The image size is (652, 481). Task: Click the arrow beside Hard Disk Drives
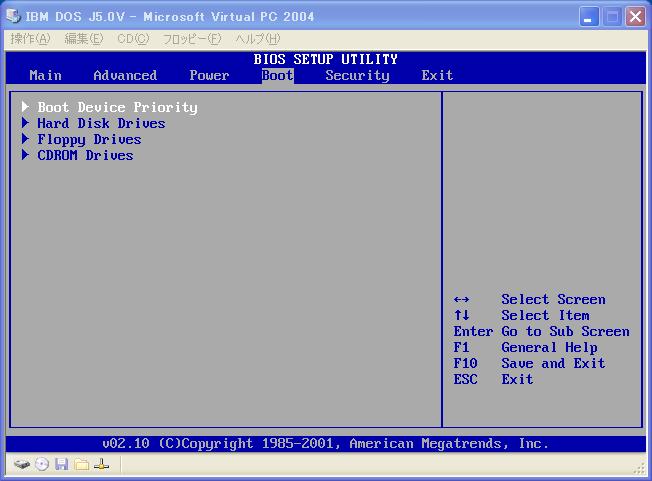click(x=25, y=122)
